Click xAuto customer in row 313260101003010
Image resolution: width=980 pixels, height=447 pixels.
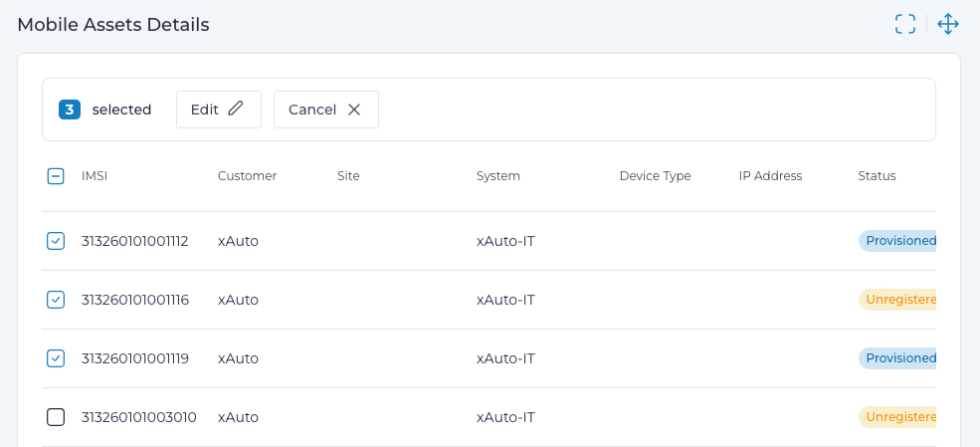click(x=238, y=417)
